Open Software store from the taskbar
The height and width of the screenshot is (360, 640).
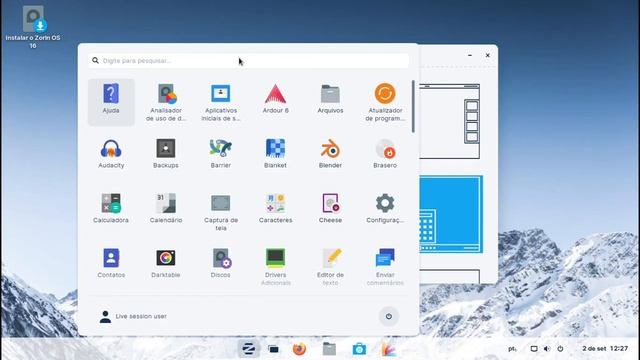coord(359,349)
